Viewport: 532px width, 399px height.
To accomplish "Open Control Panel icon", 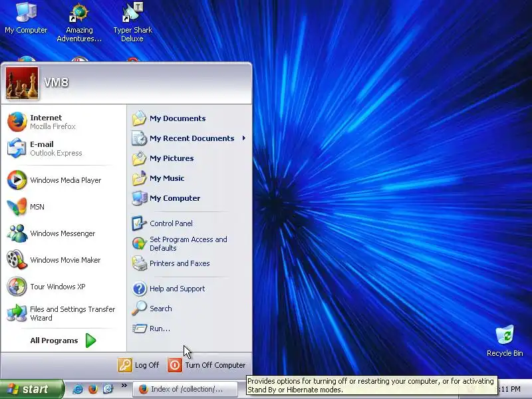I will click(139, 223).
